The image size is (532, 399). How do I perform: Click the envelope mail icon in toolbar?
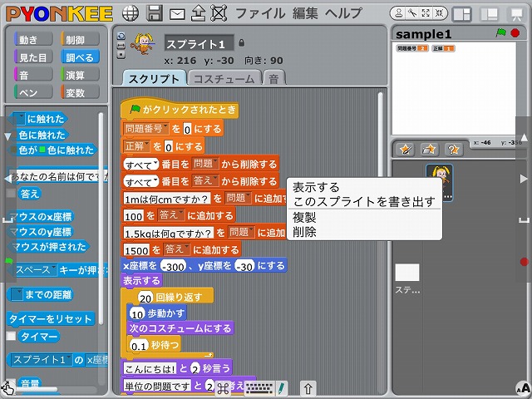coord(177,13)
